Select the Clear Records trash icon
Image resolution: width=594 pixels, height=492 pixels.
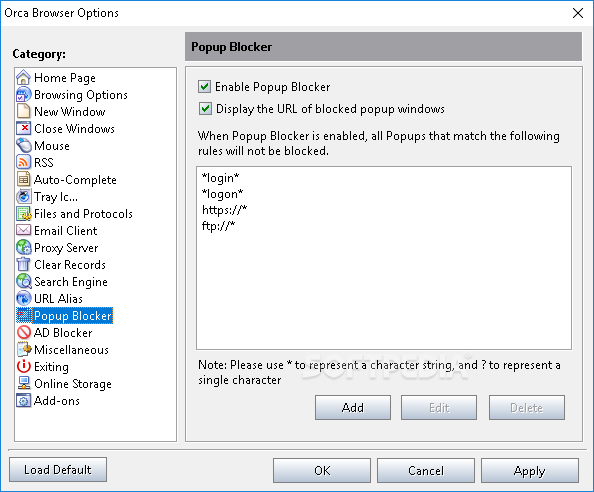(x=23, y=264)
